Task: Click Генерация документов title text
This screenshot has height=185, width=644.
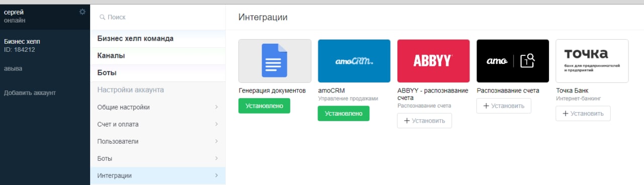Action: pos(272,90)
